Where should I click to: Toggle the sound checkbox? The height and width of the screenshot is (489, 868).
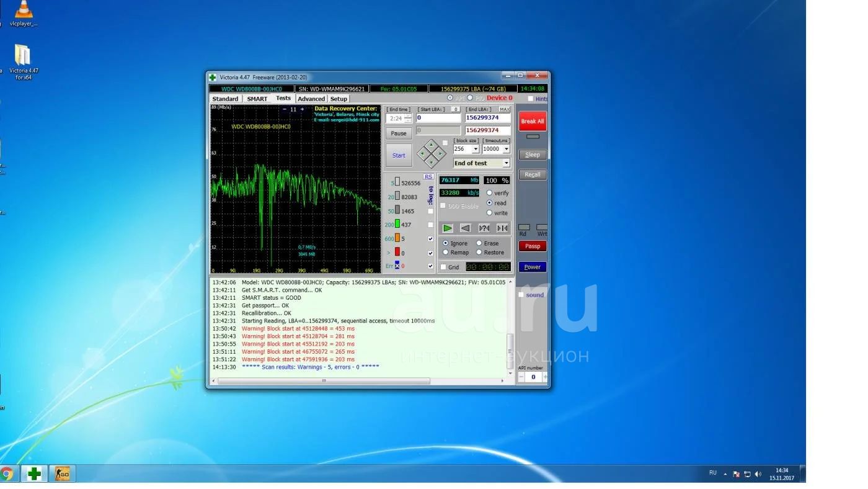521,295
